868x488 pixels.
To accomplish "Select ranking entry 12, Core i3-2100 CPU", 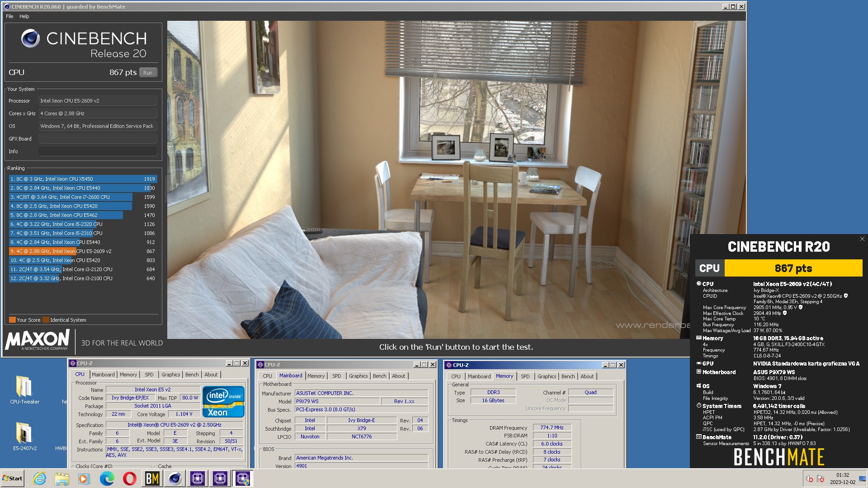I will click(x=83, y=278).
